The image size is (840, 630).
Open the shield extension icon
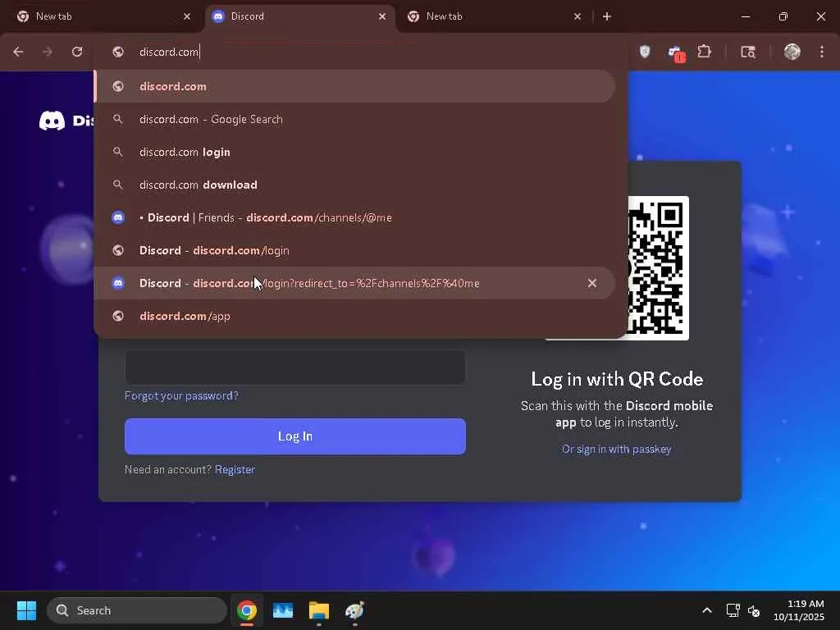645,52
